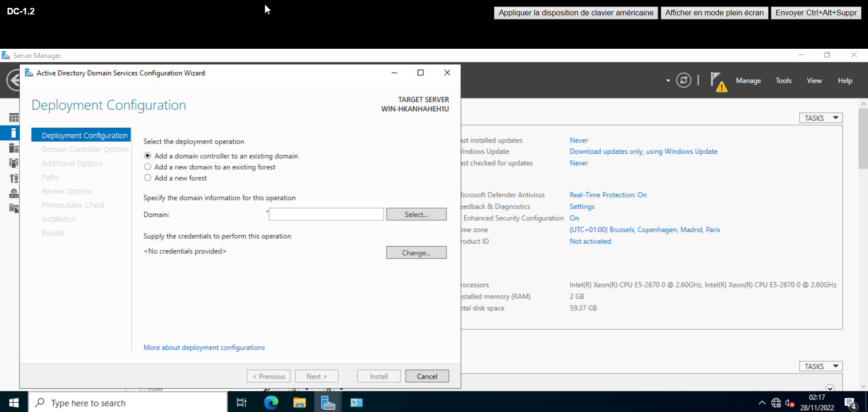This screenshot has height=412, width=868.
Task: Open File Explorer from taskbar
Action: point(300,403)
